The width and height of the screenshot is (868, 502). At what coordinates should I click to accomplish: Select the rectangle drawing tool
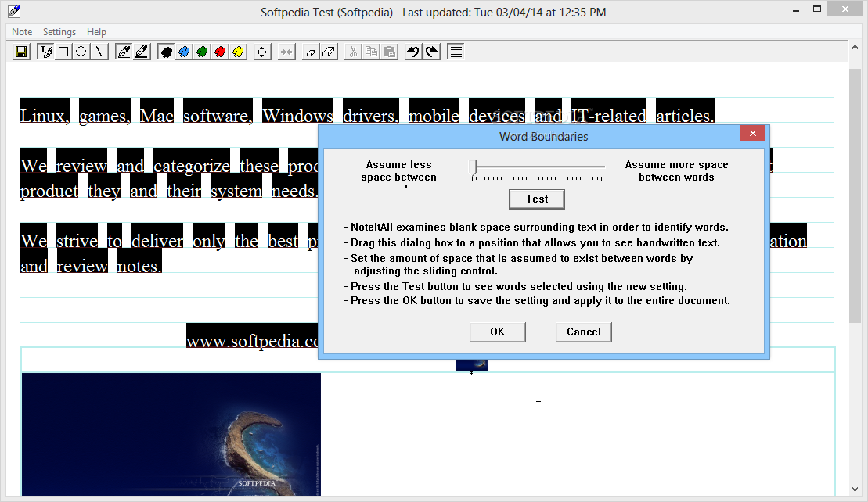coord(63,52)
